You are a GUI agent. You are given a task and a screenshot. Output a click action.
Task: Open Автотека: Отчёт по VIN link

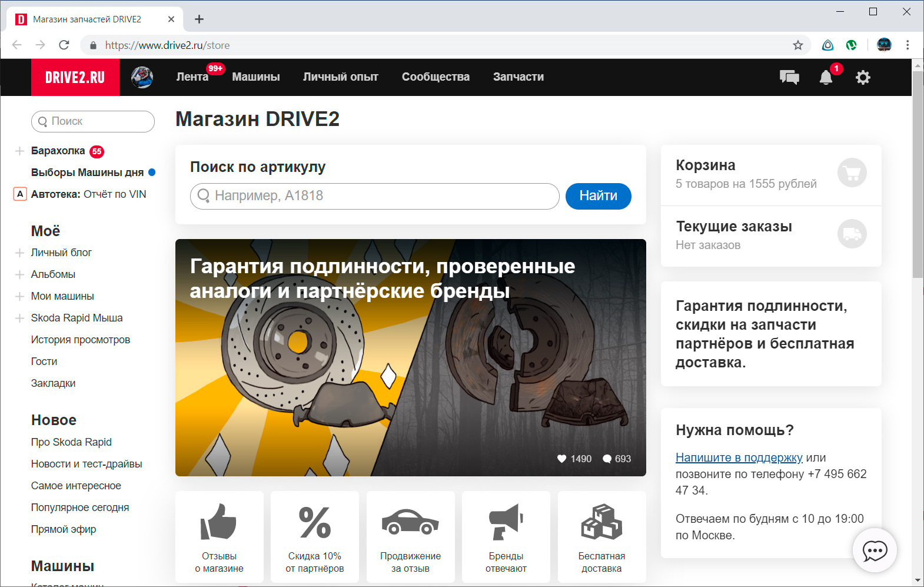coord(88,194)
